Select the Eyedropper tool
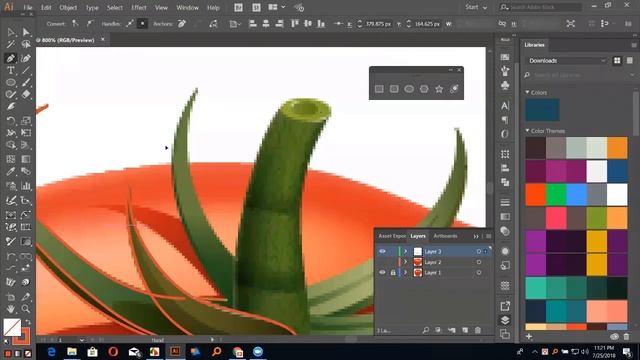The image size is (640, 360). (x=11, y=171)
